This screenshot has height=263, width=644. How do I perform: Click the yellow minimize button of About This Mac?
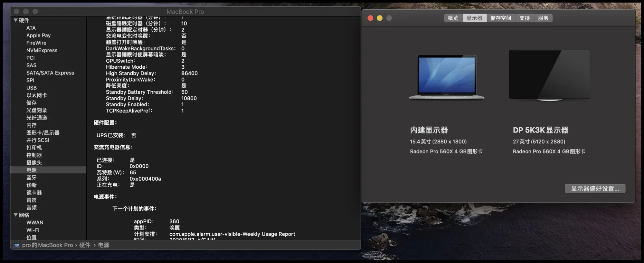click(380, 18)
